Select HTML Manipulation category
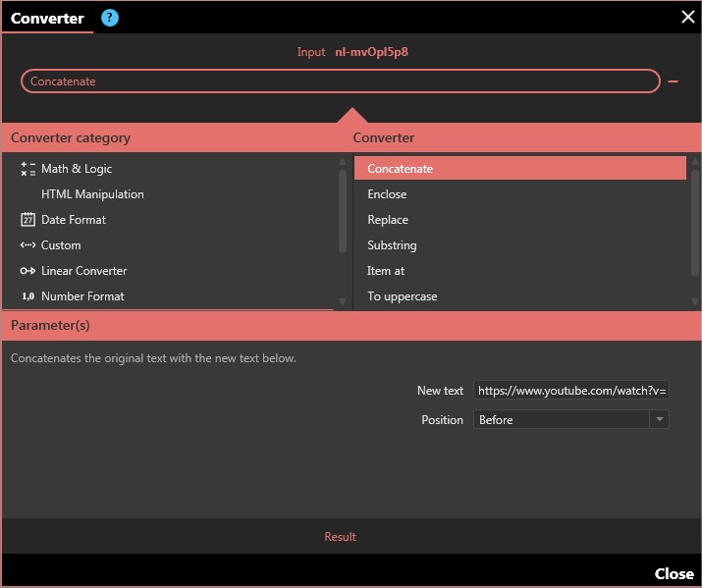Viewport: 702px width, 588px height. coord(92,194)
